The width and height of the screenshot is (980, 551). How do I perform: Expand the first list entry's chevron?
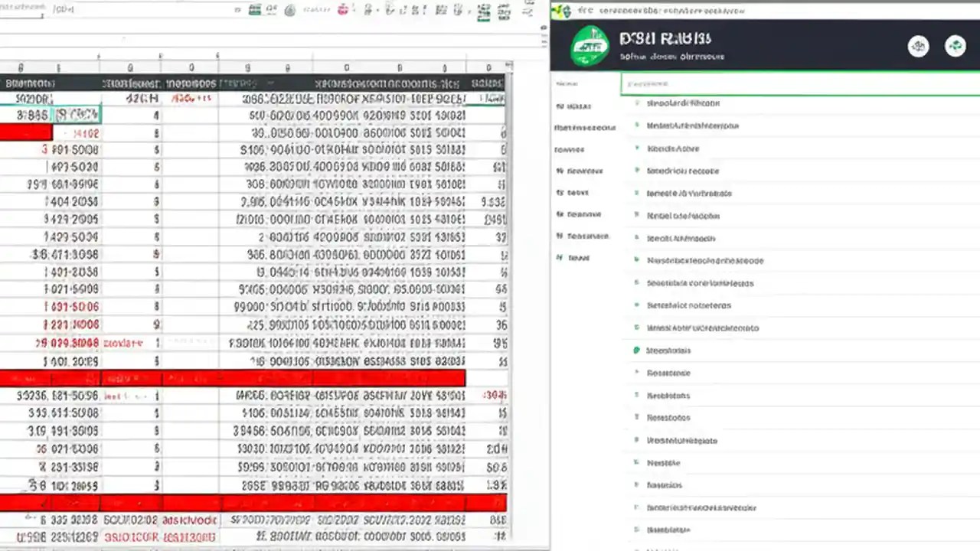coord(636,103)
